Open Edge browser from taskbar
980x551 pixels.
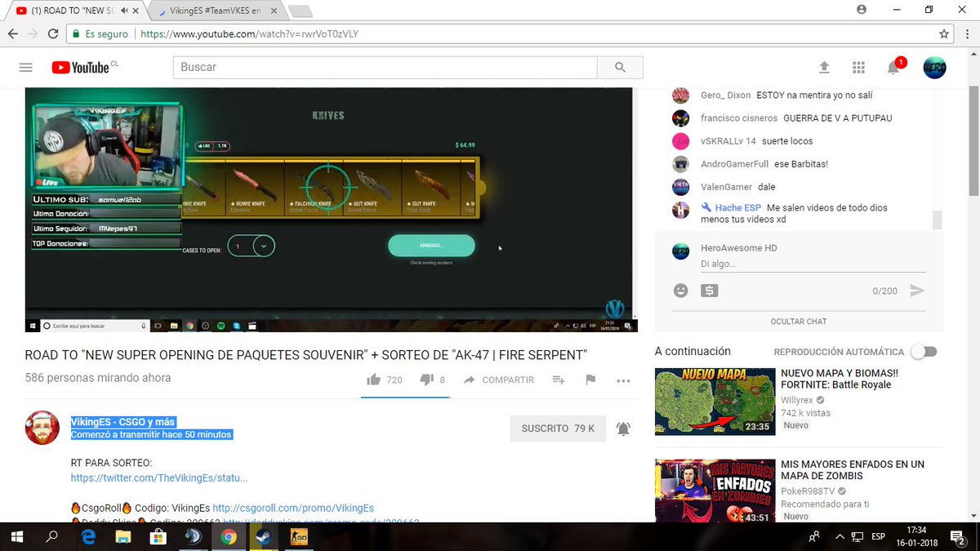(87, 536)
